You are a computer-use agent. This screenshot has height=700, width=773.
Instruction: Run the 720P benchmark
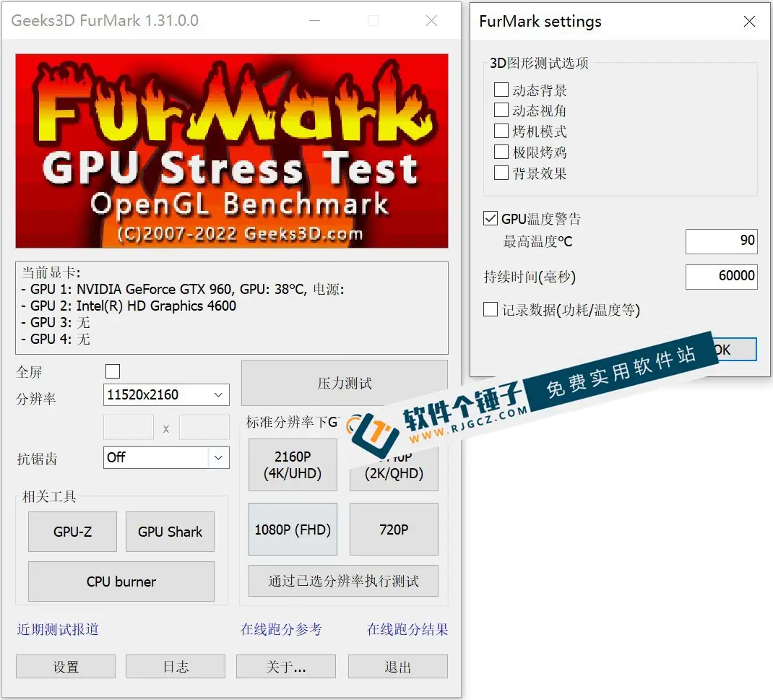(394, 530)
